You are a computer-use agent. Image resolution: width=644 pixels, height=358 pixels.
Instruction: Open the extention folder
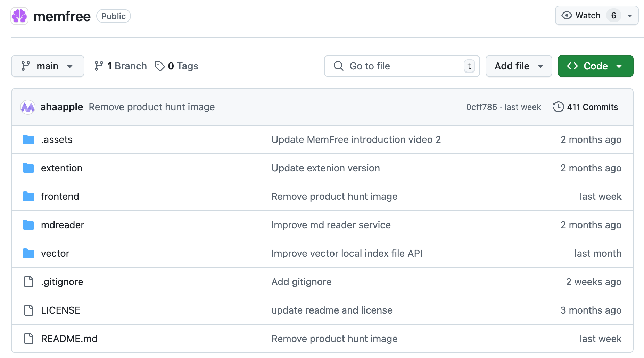tap(61, 168)
